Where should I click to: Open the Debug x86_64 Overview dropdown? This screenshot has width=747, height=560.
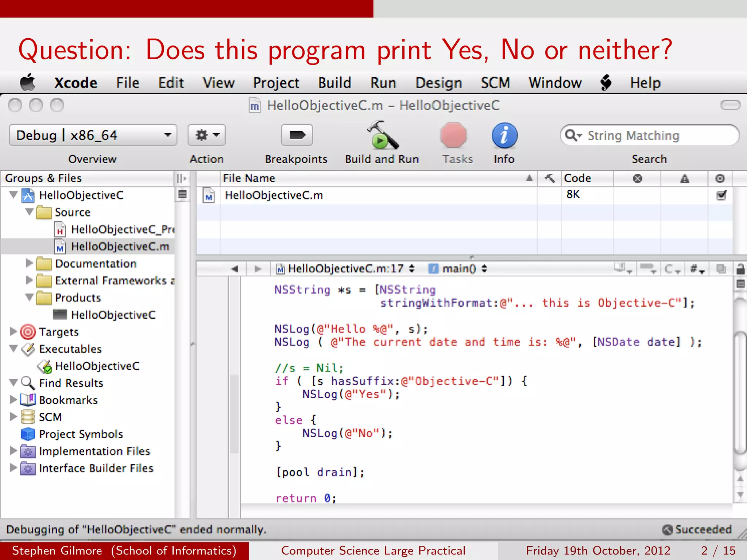point(93,135)
